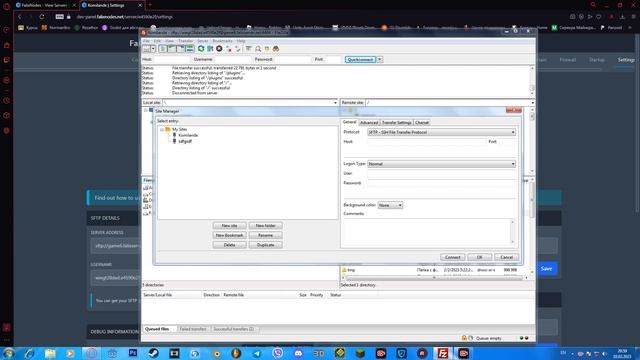Click the New site button
Screen dimensions: 640x360
[x=229, y=226]
